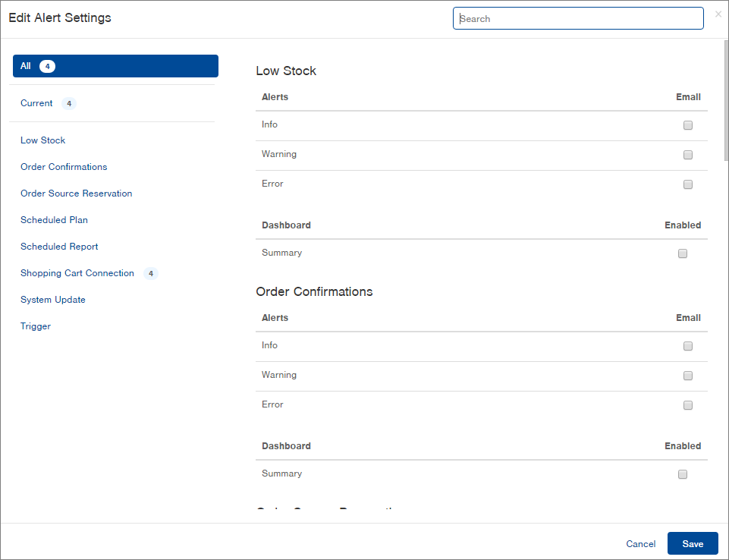Select the Trigger category
The height and width of the screenshot is (560, 729).
click(x=35, y=326)
